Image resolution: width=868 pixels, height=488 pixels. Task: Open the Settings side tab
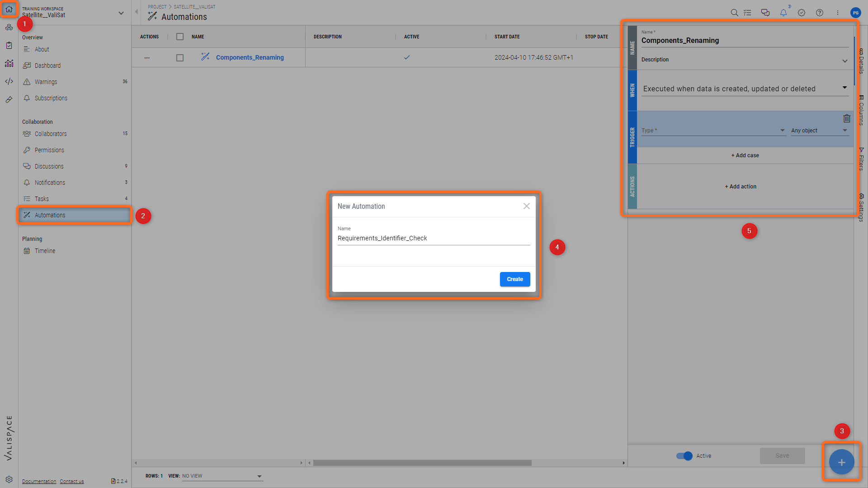click(861, 207)
